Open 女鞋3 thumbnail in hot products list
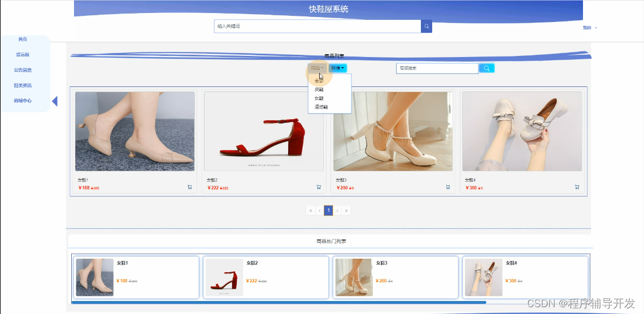 [x=354, y=277]
